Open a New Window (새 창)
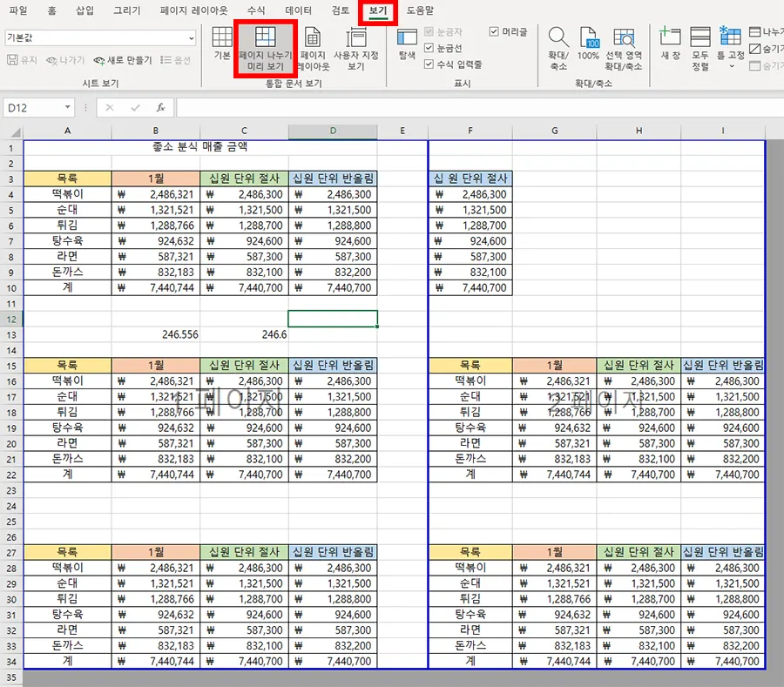Image resolution: width=784 pixels, height=687 pixels. [670, 44]
